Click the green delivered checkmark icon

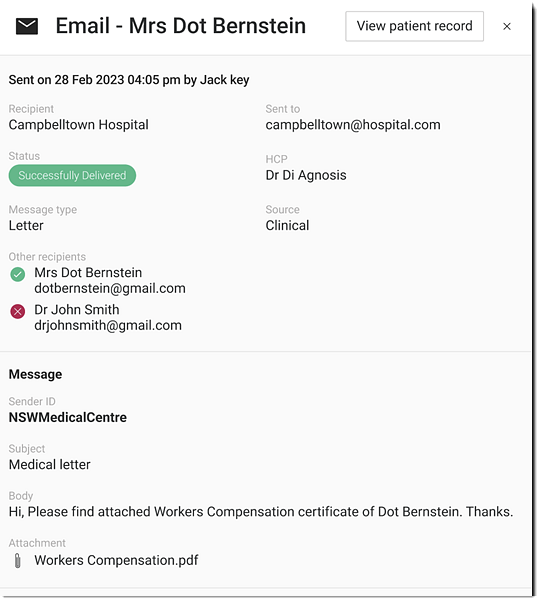[18, 274]
